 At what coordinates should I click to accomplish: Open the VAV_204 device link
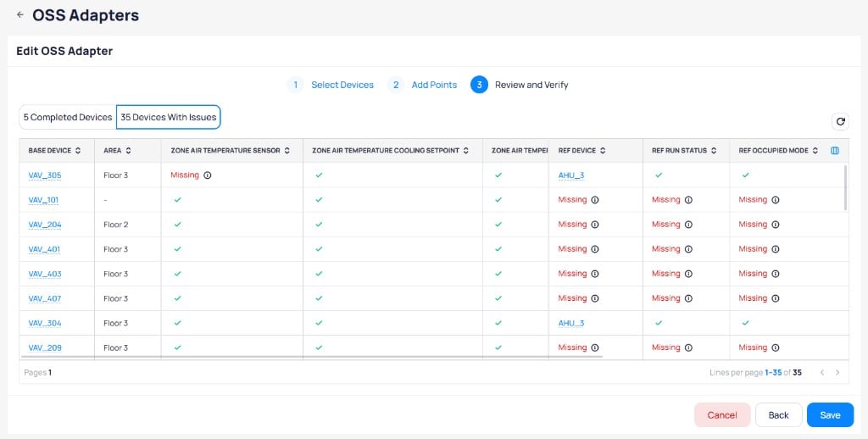click(x=45, y=225)
